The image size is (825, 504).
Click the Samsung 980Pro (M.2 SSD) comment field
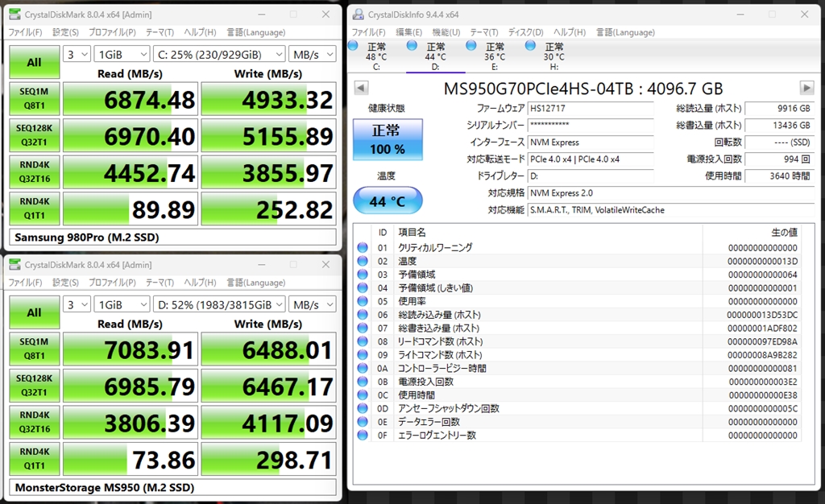pyautogui.click(x=172, y=237)
